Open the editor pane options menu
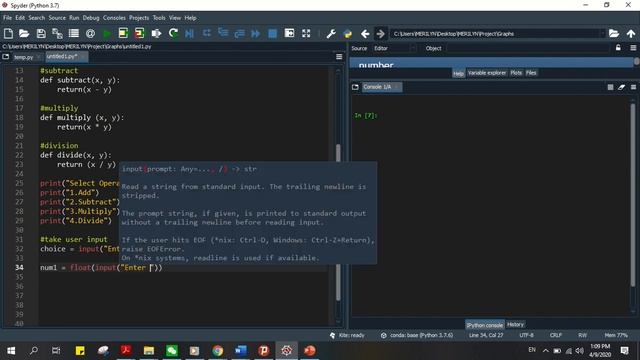The height and width of the screenshot is (360, 640). click(339, 57)
